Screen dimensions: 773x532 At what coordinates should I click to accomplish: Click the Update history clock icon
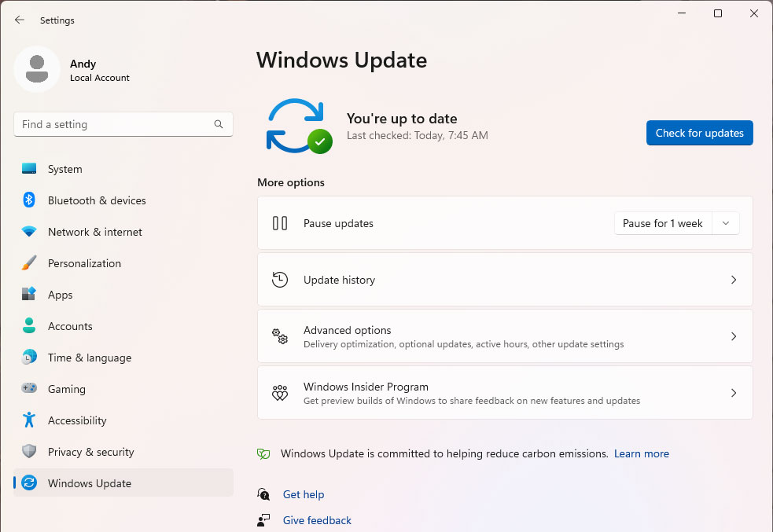click(279, 280)
